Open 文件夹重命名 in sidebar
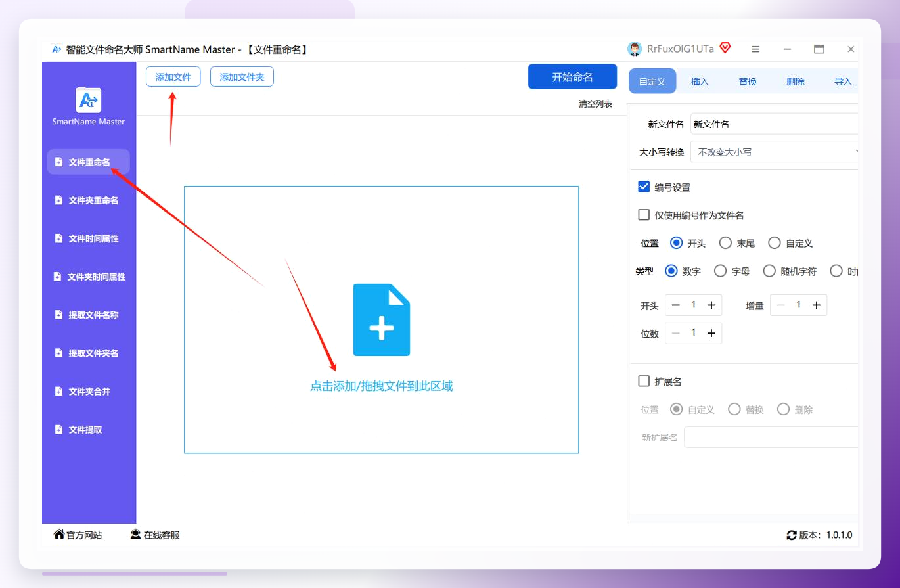The height and width of the screenshot is (588, 900). click(x=89, y=200)
